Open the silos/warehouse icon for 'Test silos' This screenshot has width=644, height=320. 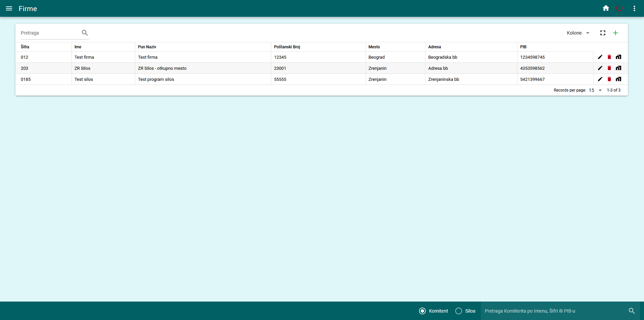point(619,79)
